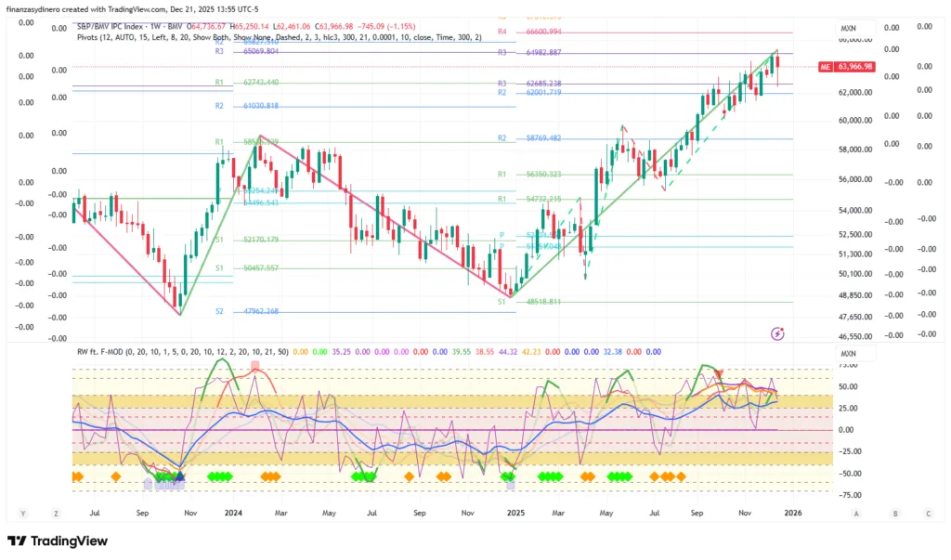The image size is (951, 560).
Task: Select the S&P/BMV IPC Index symbol title
Action: click(119, 27)
